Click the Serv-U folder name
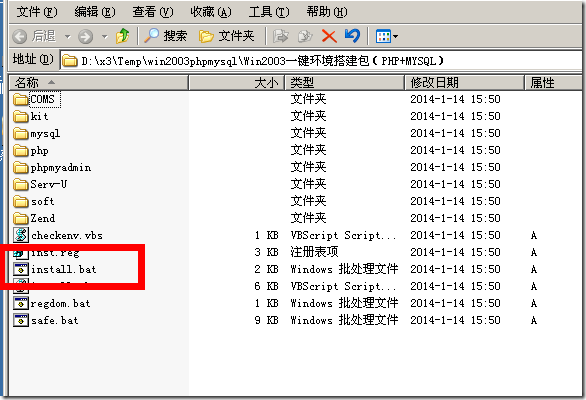Image resolution: width=586 pixels, height=400 pixels. coord(49,184)
